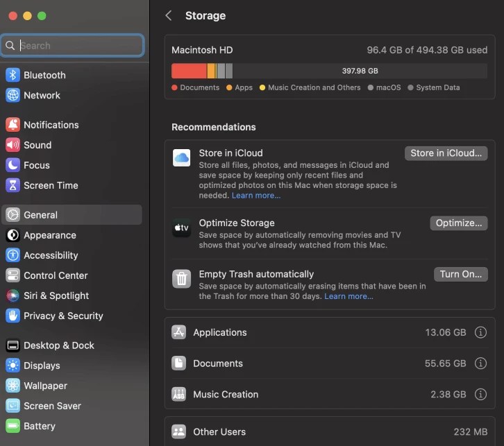This screenshot has height=446, width=504.
Task: Click the Documents legend dot
Action: click(x=174, y=87)
